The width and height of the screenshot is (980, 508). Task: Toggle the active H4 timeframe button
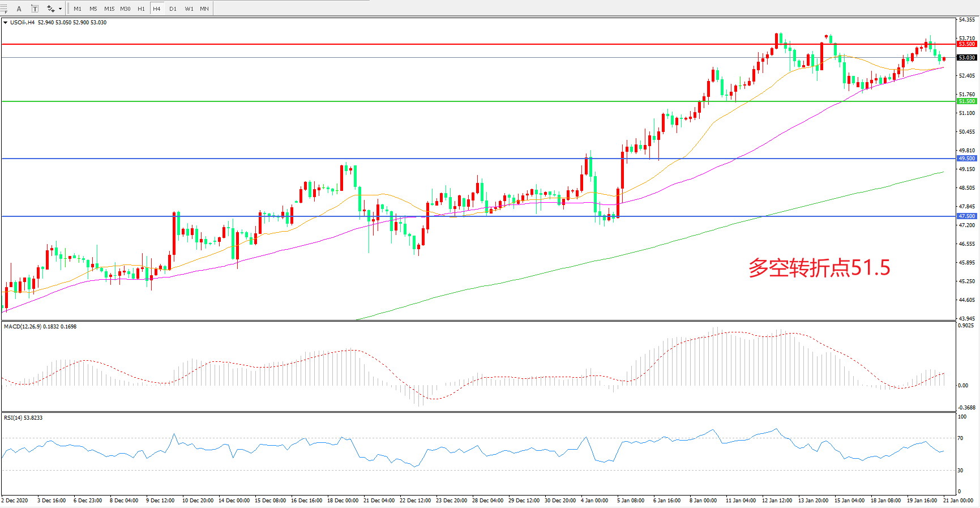(x=157, y=8)
